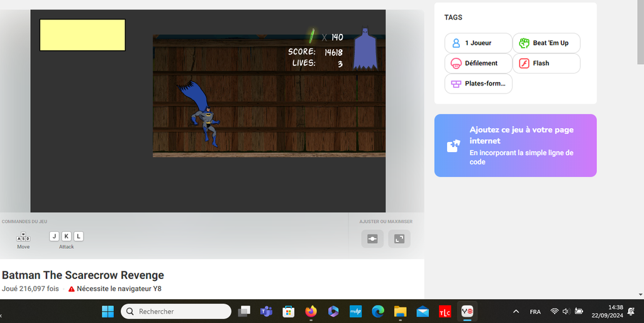Image resolution: width=644 pixels, height=323 pixels.
Task: Choose the Plates-form tag
Action: point(478,84)
